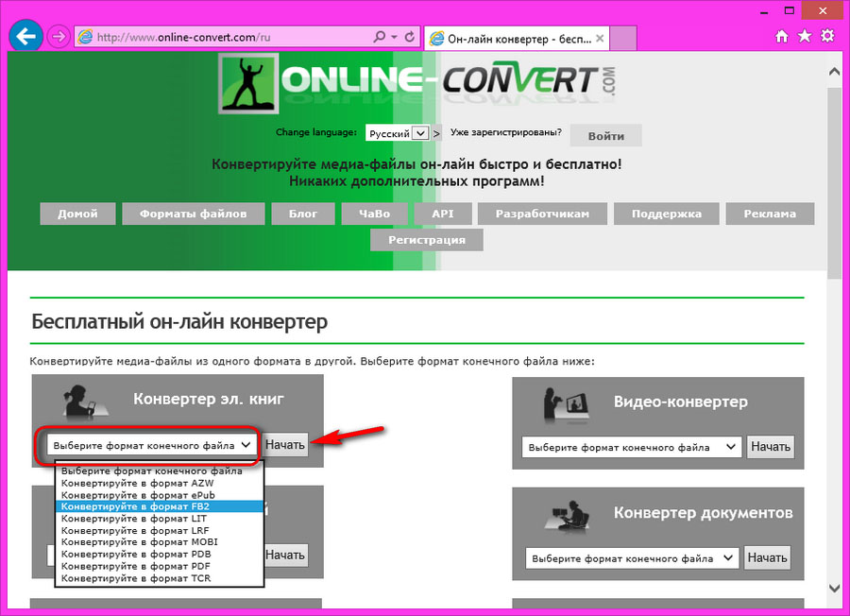
Task: Close the Он-лайн конвертер tab
Action: 600,39
